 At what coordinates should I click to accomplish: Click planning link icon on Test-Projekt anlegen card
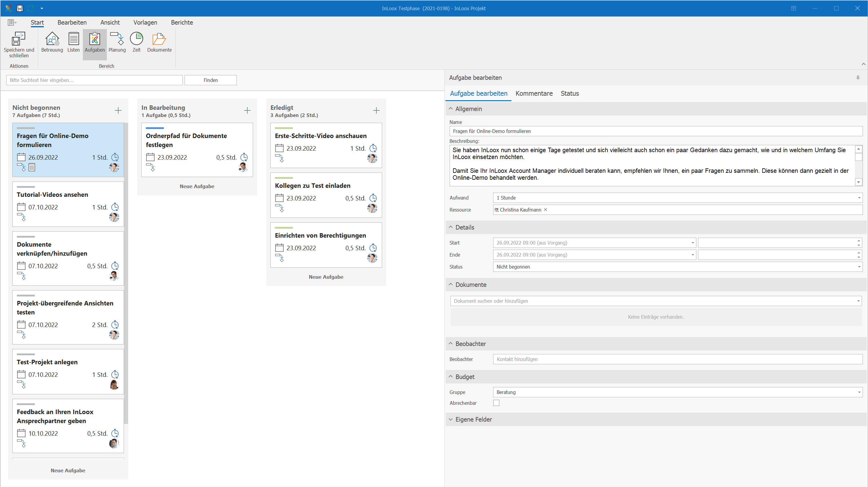[x=21, y=384]
